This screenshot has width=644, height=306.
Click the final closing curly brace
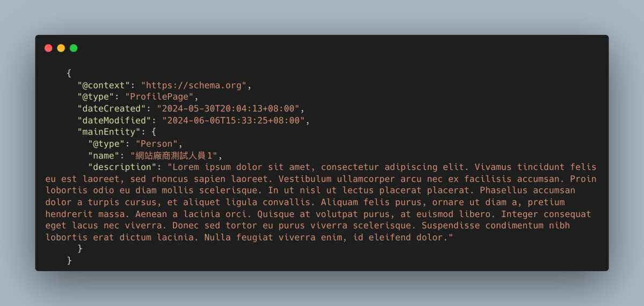[69, 260]
